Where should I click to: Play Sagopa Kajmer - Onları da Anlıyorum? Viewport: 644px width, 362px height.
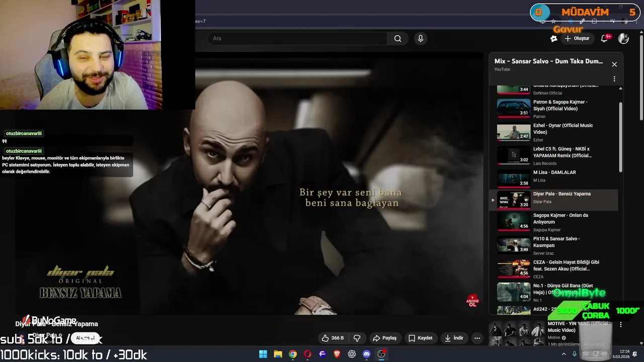point(553,221)
